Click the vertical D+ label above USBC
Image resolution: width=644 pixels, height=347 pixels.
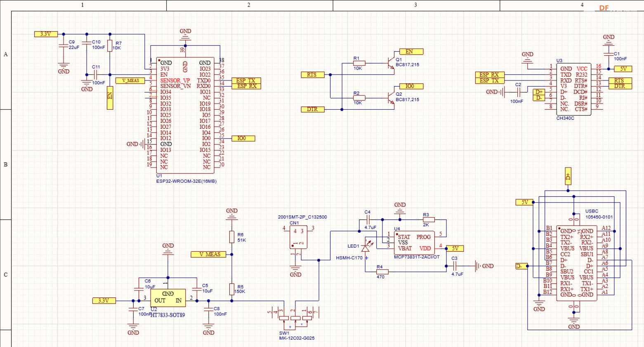coord(568,176)
